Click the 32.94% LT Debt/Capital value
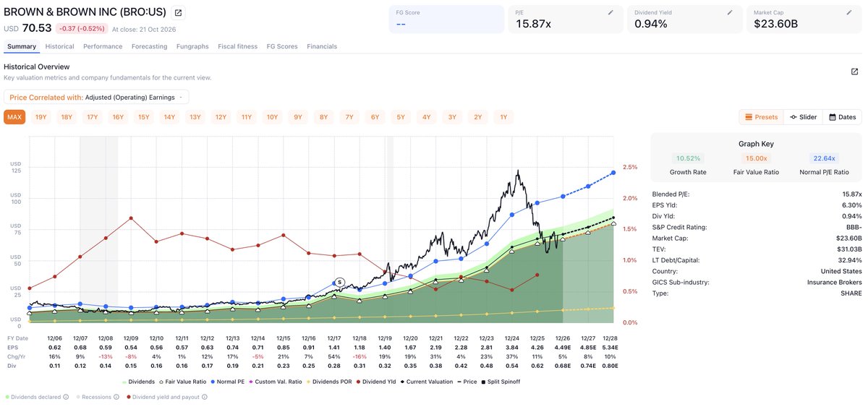This screenshot has width=868, height=412. [x=850, y=260]
